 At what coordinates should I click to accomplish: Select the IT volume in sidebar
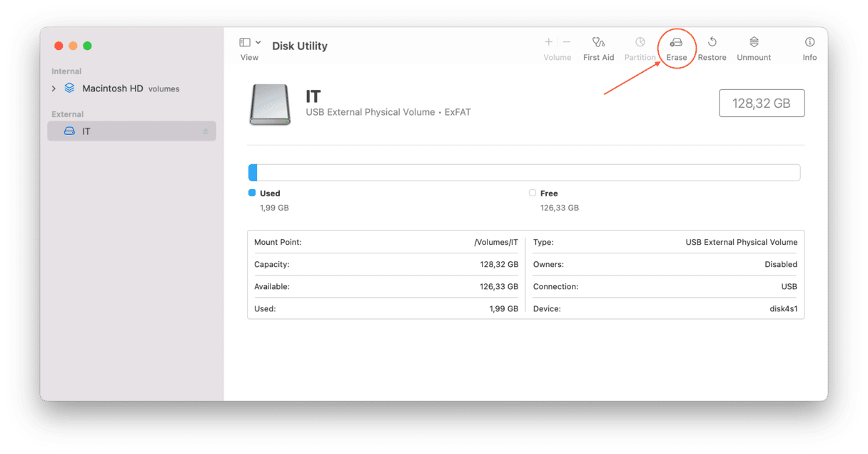point(132,131)
